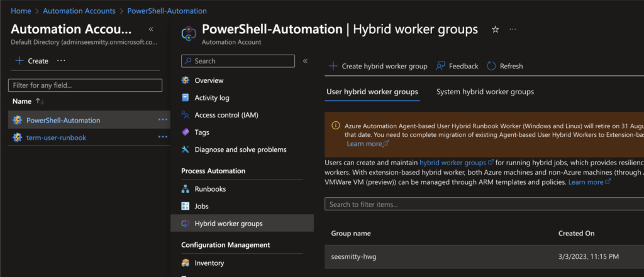Click the Refresh button
The height and width of the screenshot is (277, 644).
tap(505, 66)
